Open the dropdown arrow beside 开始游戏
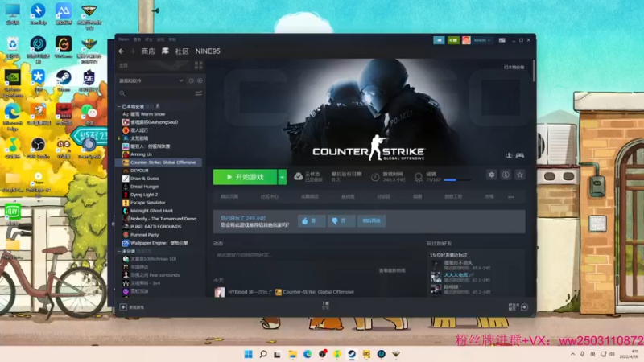644x362 pixels. coord(283,177)
